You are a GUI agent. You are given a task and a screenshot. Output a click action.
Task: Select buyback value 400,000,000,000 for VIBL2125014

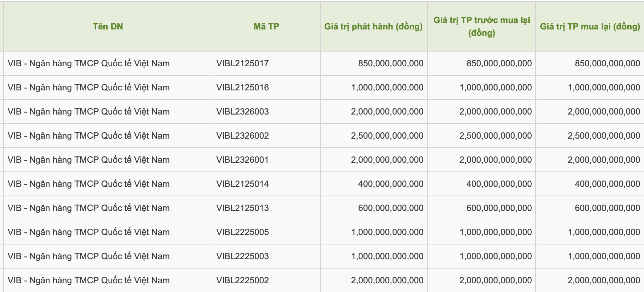point(607,184)
